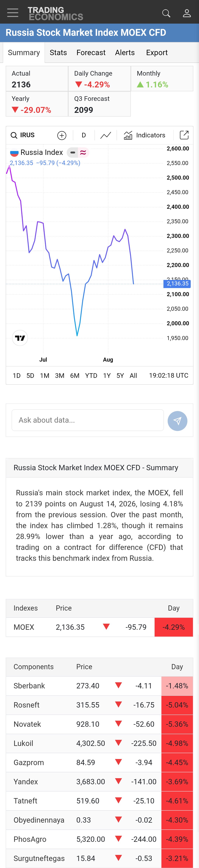Open the Gazprom component link
This screenshot has width=199, height=868.
pos(29,763)
